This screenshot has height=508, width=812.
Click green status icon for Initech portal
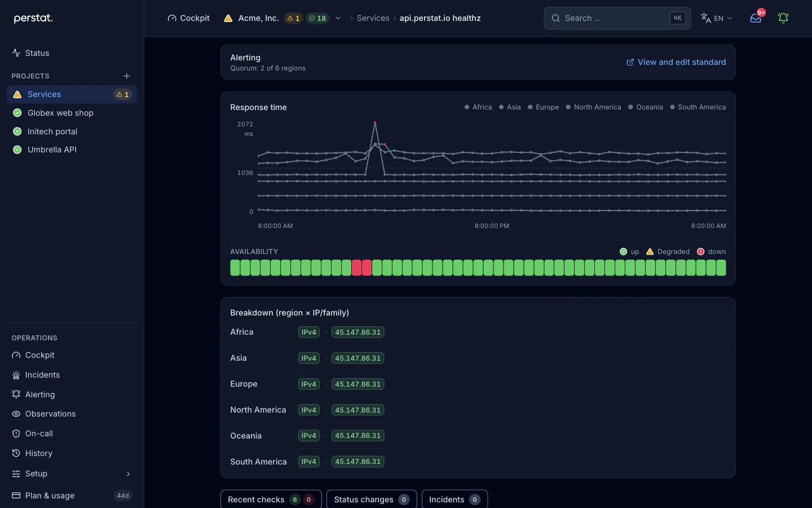click(17, 132)
